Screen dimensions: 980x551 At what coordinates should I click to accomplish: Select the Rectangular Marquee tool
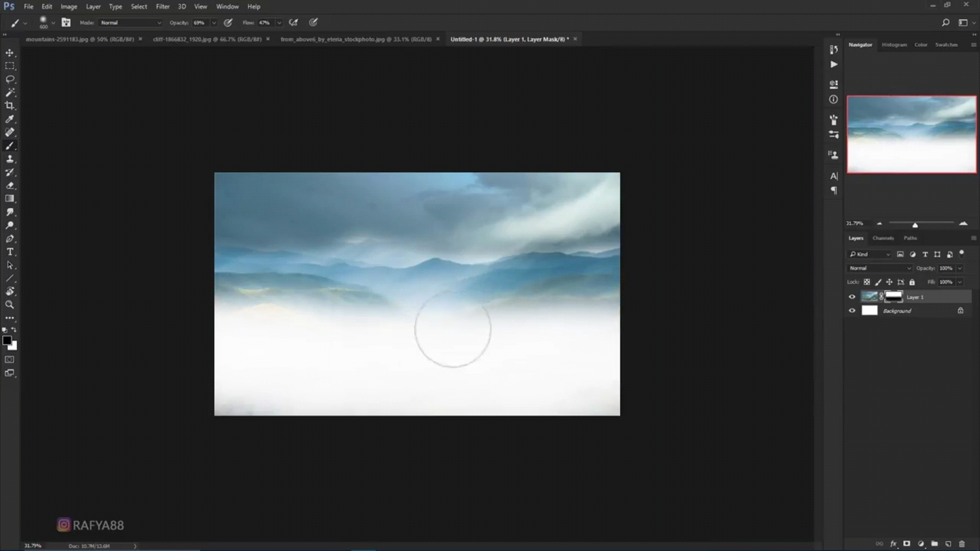point(10,66)
